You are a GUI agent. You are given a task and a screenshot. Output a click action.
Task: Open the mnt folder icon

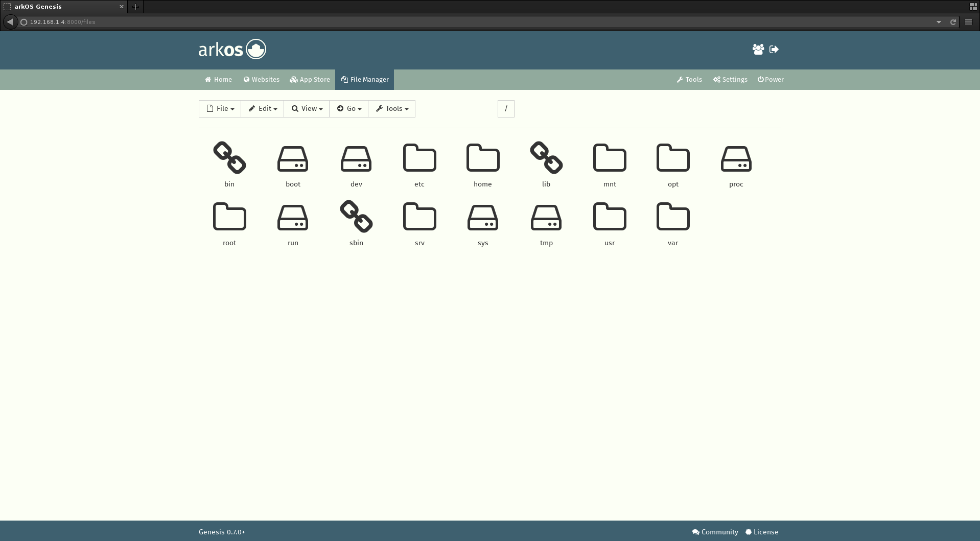click(x=610, y=158)
